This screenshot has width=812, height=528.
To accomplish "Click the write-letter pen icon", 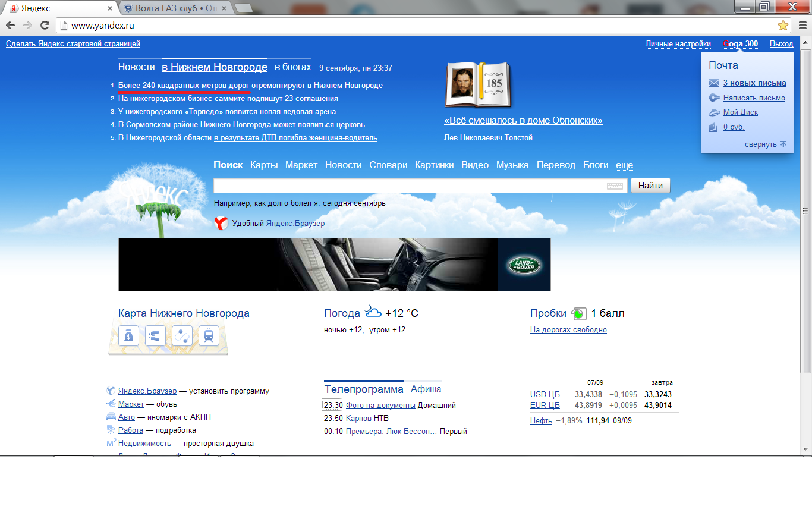I will coord(714,98).
